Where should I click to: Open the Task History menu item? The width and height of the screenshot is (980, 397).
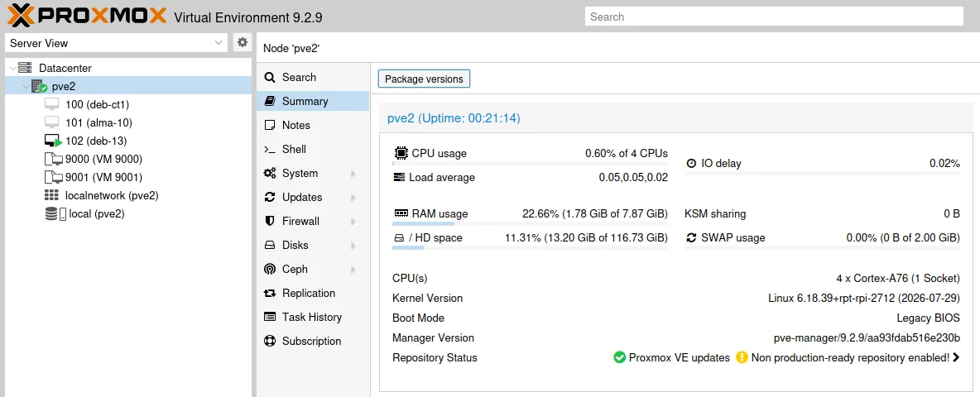pos(313,317)
